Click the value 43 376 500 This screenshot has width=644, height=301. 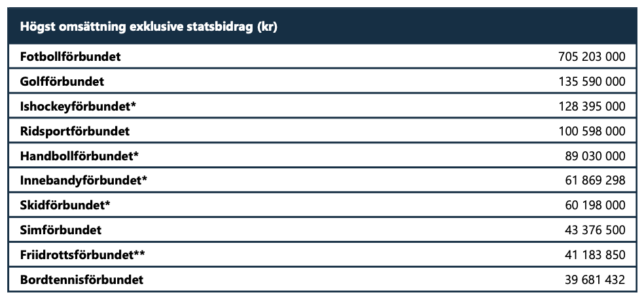point(595,230)
